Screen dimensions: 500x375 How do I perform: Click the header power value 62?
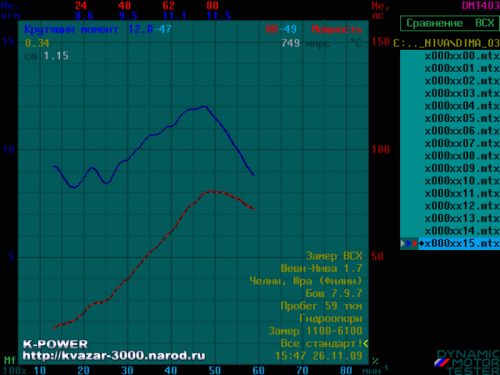click(169, 5)
